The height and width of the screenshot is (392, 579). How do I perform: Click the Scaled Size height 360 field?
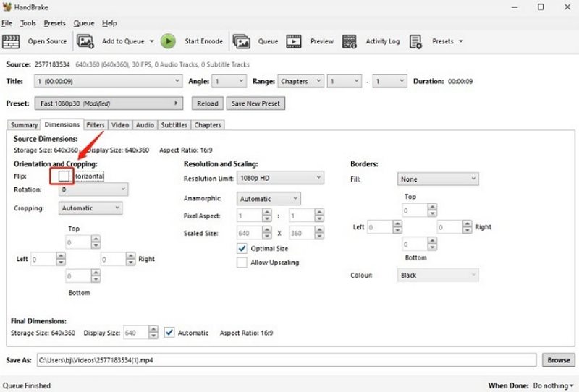(x=302, y=234)
